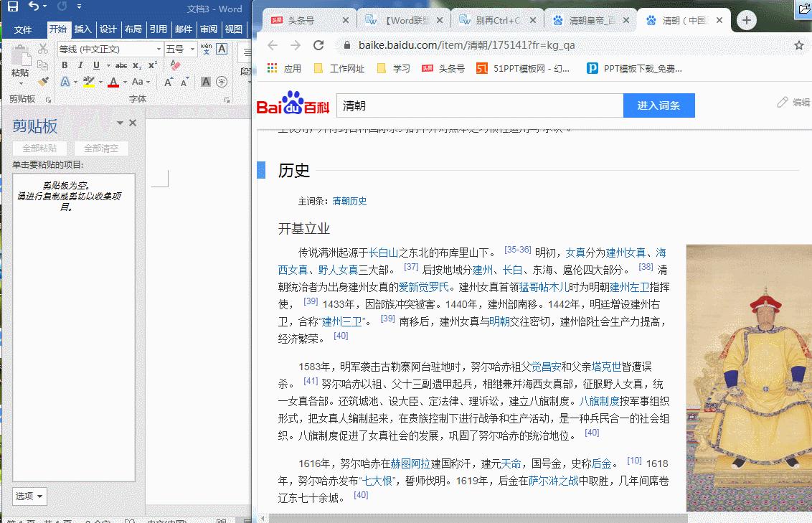Open the 选项 dropdown in clipboard pane
Image resolution: width=812 pixels, height=523 pixels.
coord(29,496)
